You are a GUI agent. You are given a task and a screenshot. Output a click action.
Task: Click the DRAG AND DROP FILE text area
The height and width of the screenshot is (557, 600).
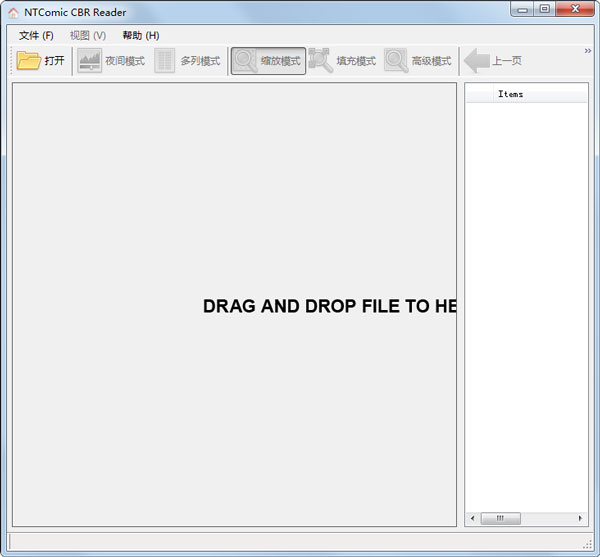click(x=329, y=306)
